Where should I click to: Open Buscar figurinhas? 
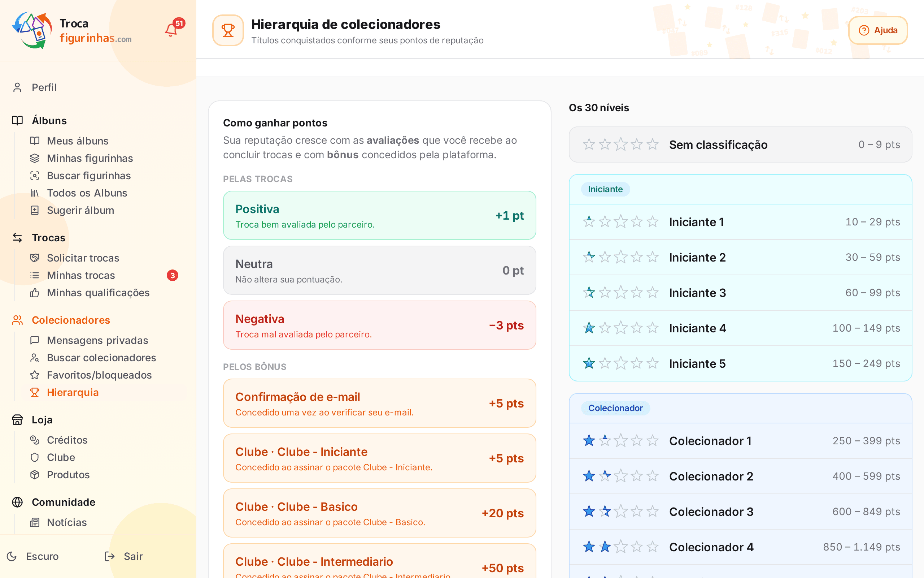(88, 176)
